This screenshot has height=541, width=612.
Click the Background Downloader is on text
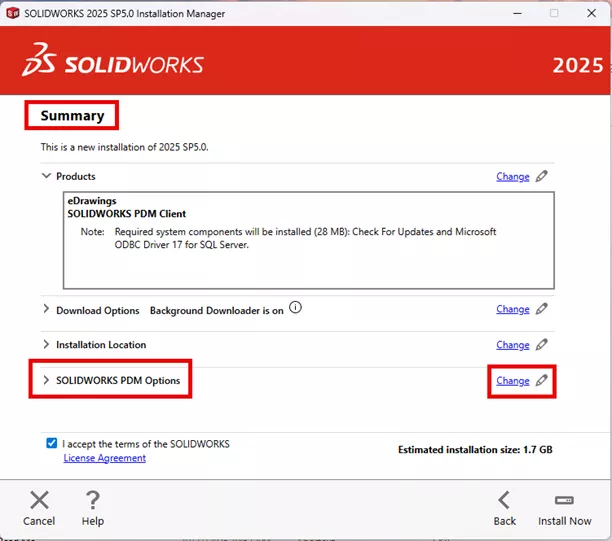tap(217, 311)
